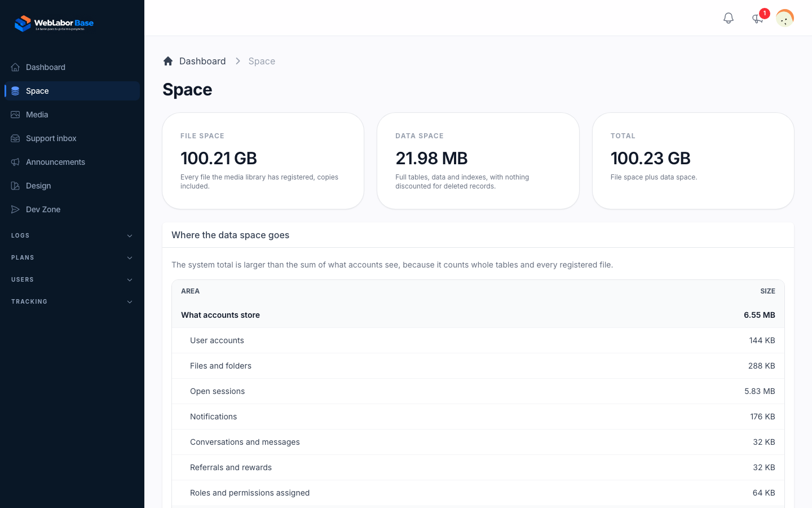
Task: Click the Referrals and rewards row
Action: coord(478,467)
